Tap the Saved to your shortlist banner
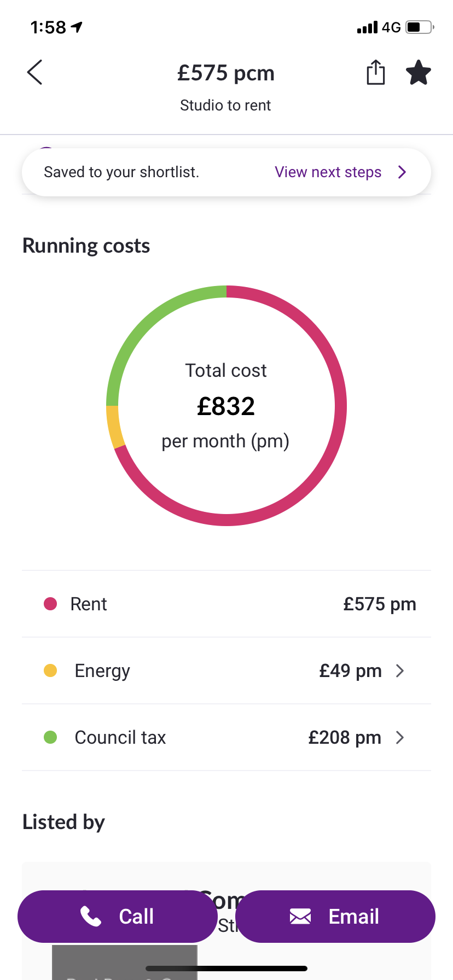The width and height of the screenshot is (453, 980). [226, 172]
